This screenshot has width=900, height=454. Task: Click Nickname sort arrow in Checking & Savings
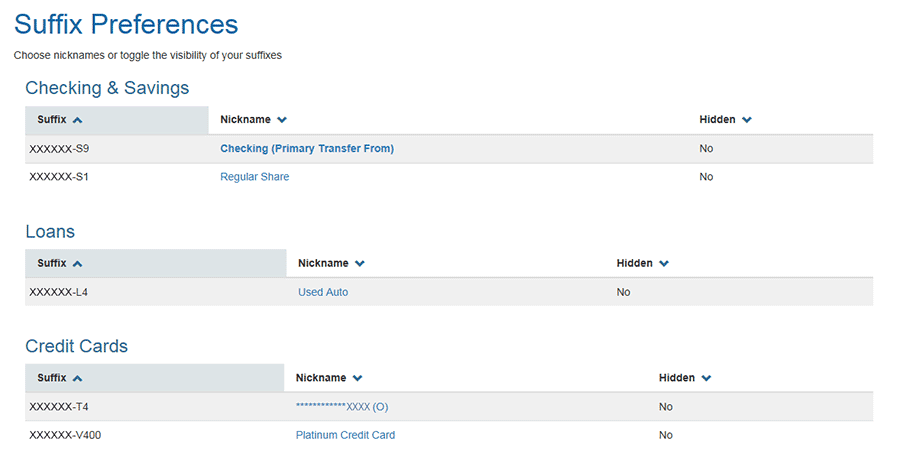click(282, 120)
